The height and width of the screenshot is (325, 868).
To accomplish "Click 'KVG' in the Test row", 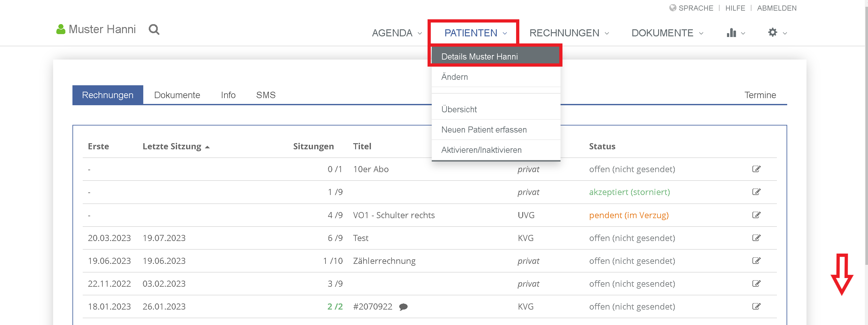I will [526, 238].
